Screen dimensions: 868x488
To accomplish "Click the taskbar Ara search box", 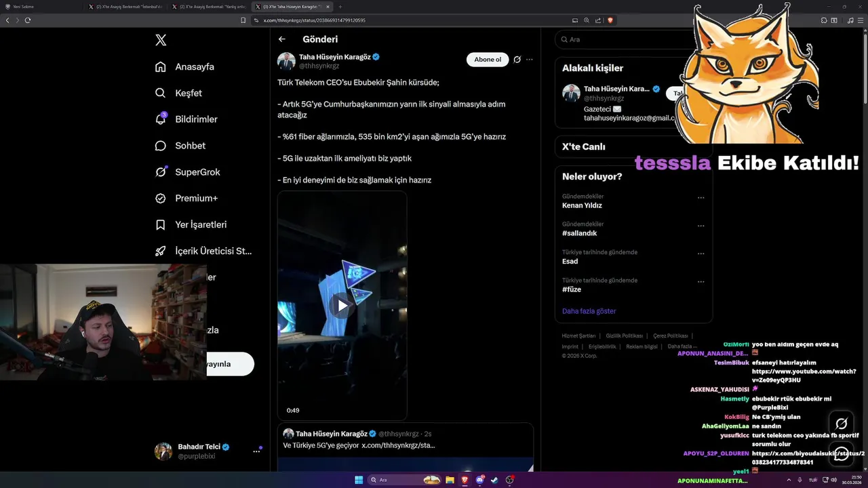I will pyautogui.click(x=405, y=480).
